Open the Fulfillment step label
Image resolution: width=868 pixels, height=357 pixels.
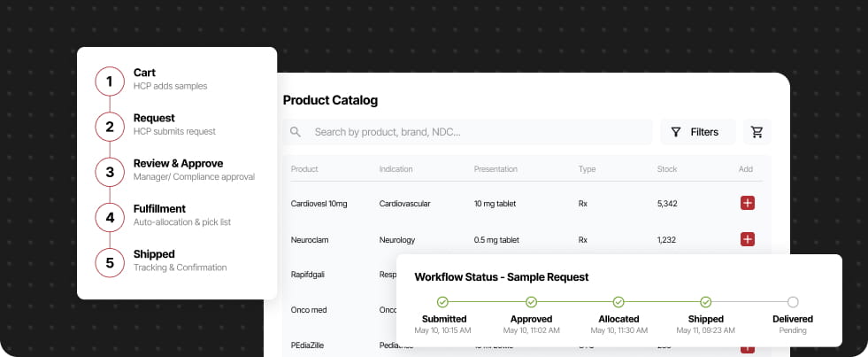(x=159, y=209)
